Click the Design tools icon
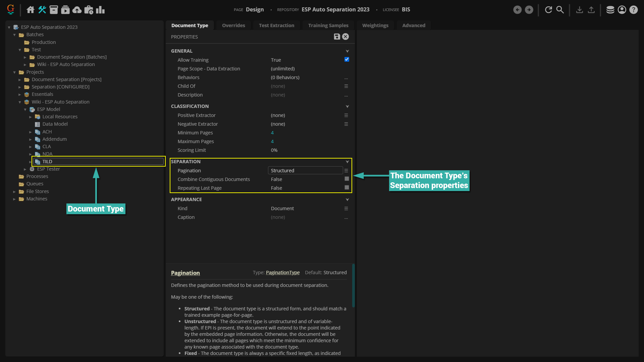Image resolution: width=644 pixels, height=362 pixels. (x=42, y=10)
